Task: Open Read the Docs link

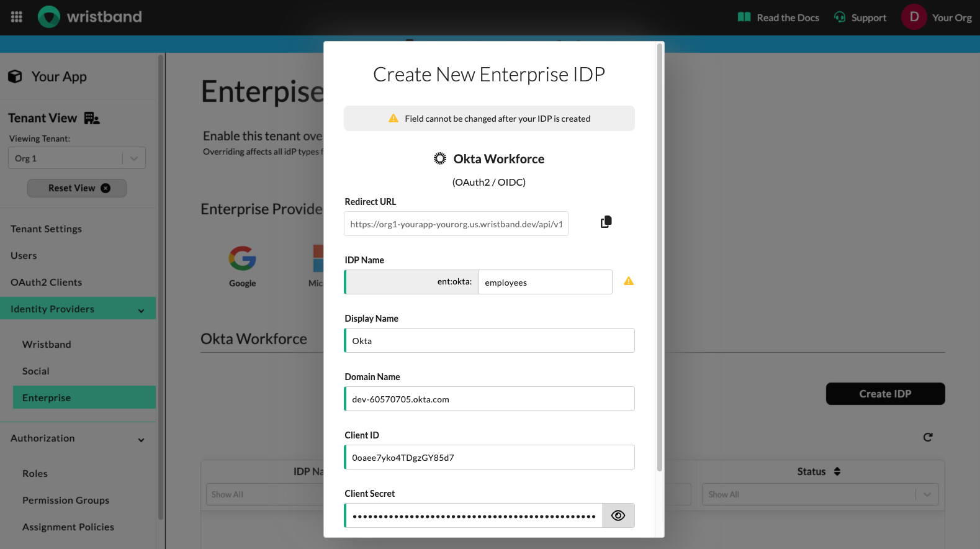Action: tap(778, 17)
